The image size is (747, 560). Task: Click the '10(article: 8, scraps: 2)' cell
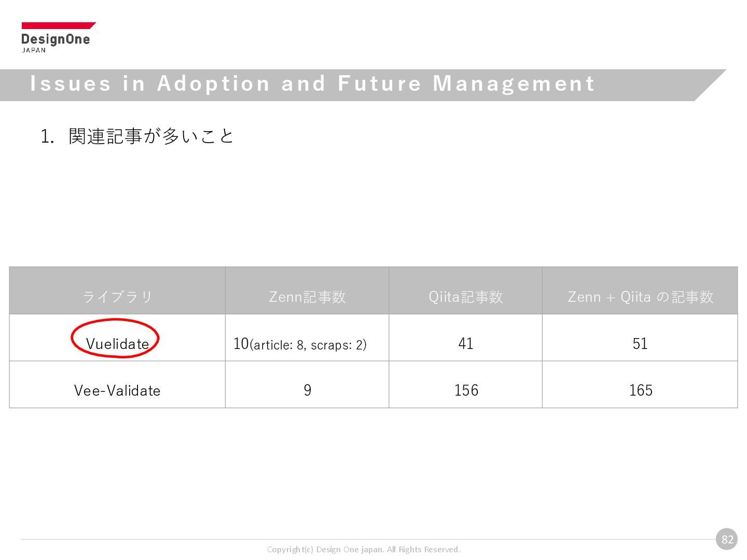coord(300,344)
